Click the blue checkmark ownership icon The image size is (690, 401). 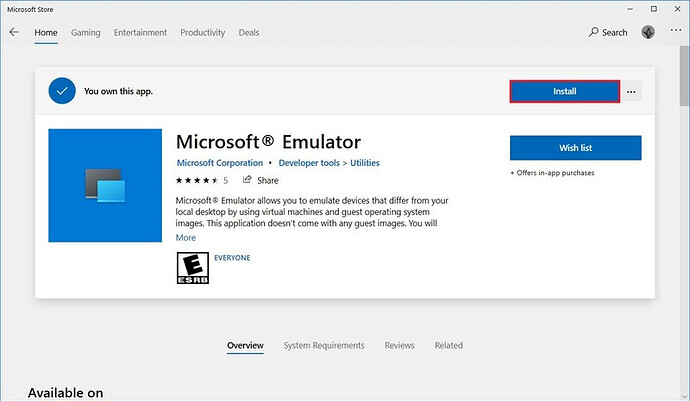(62, 91)
